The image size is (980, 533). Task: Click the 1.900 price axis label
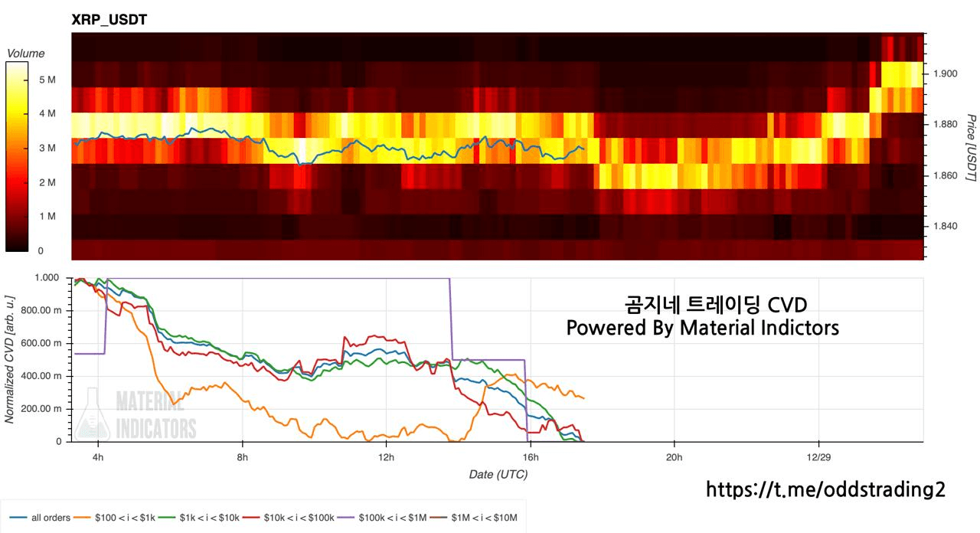click(x=944, y=74)
